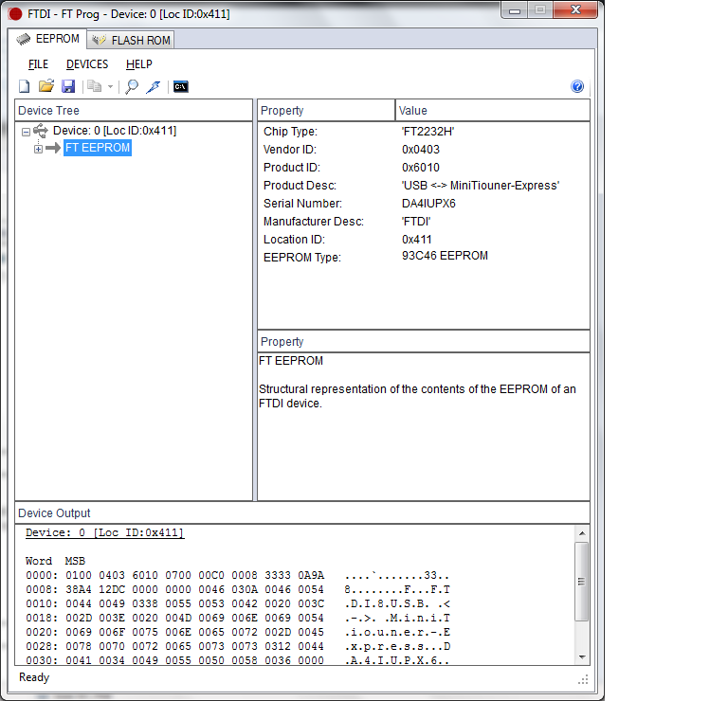Screen dimensions: 728x701
Task: Click the Device Output scroll up arrow
Action: pyautogui.click(x=582, y=533)
